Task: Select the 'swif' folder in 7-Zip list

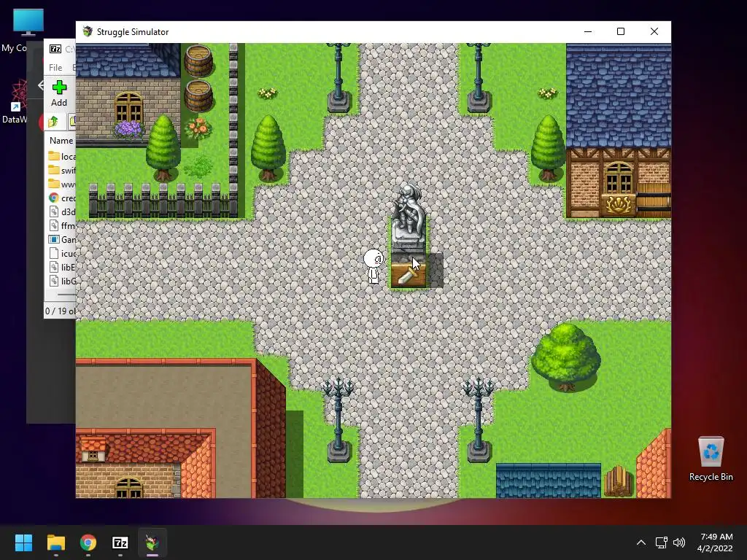Action: click(63, 170)
